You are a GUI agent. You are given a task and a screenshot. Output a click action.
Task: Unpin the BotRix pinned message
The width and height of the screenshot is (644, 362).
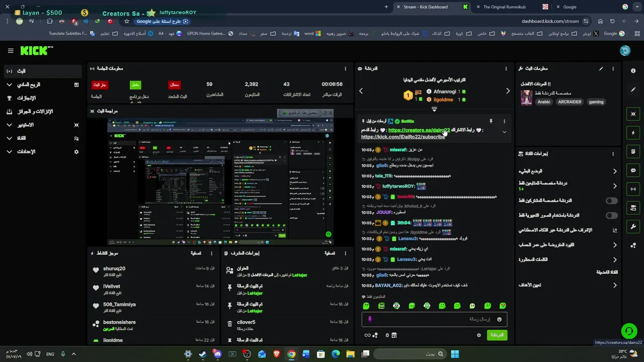point(491,121)
